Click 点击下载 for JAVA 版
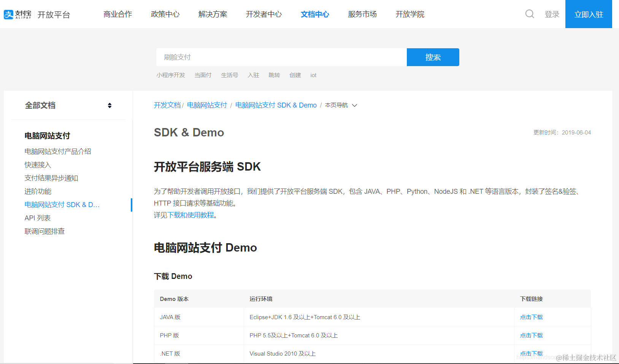619x364 pixels. [x=532, y=317]
